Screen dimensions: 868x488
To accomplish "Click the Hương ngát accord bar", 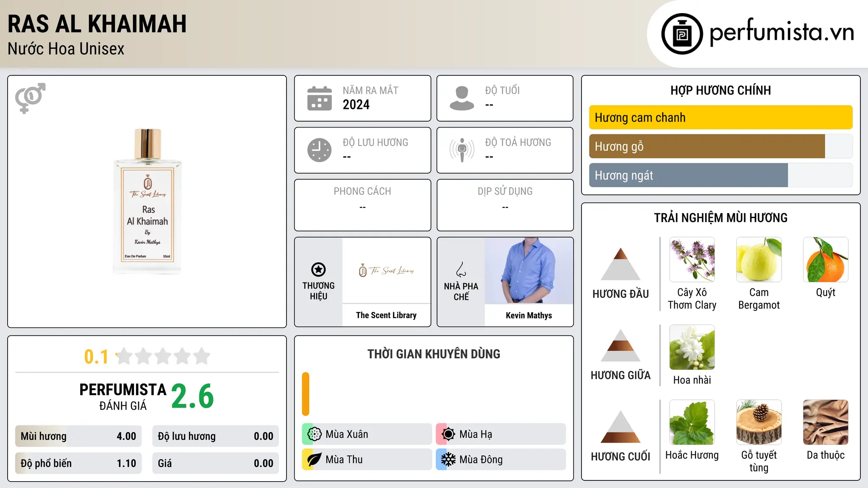I will pyautogui.click(x=721, y=175).
